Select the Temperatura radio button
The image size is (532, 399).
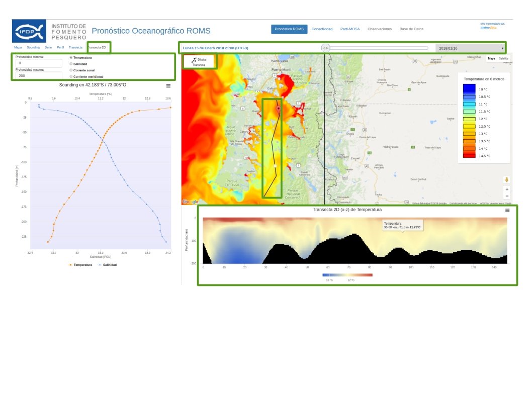71,58
